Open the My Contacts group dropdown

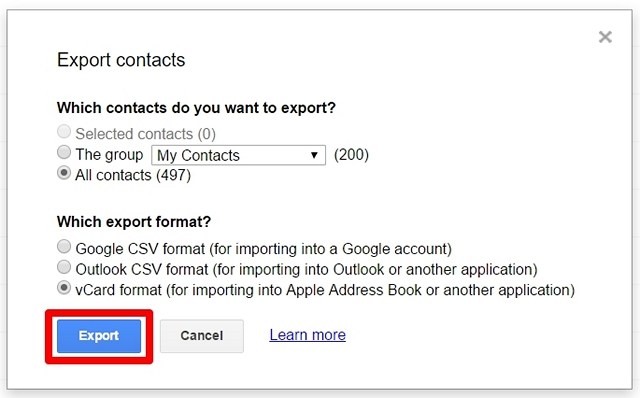point(238,155)
